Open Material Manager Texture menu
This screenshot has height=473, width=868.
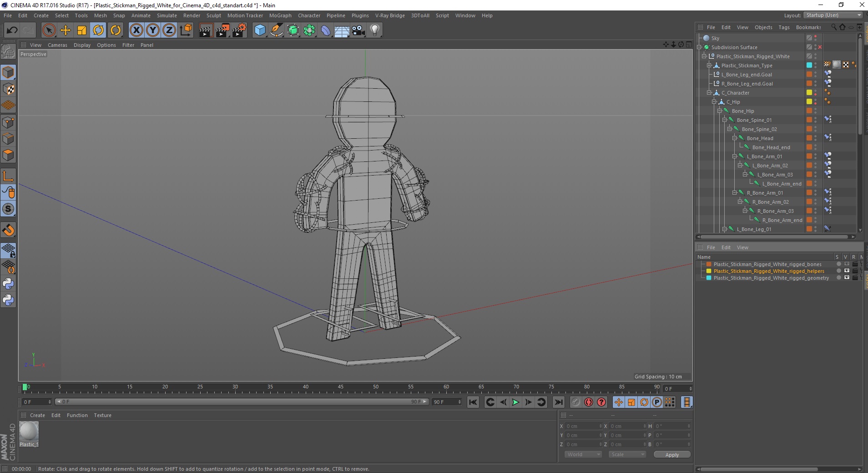[x=102, y=415]
